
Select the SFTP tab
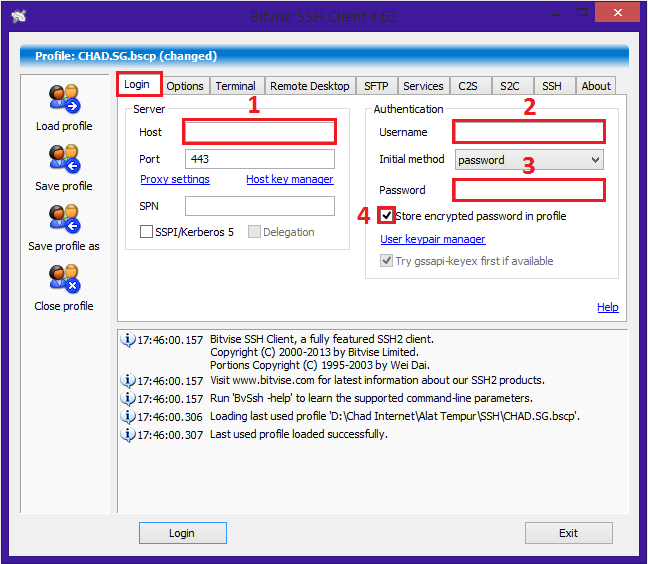(376, 86)
